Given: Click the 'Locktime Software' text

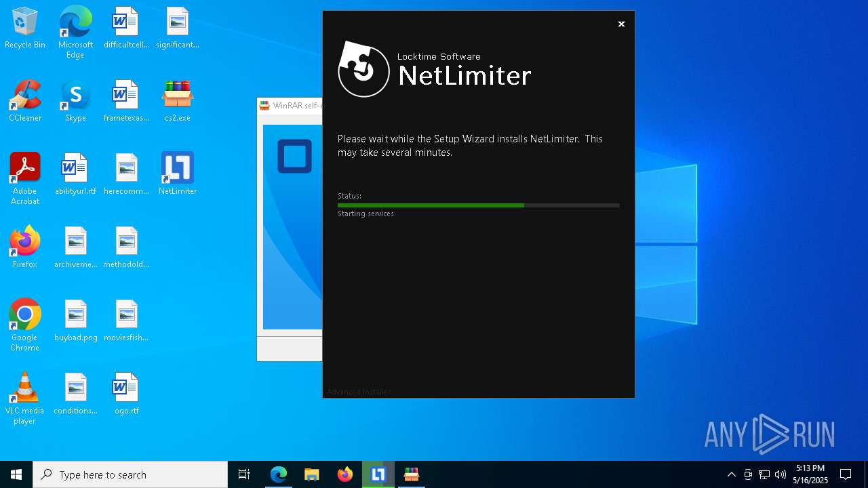Looking at the screenshot, I should click(439, 56).
